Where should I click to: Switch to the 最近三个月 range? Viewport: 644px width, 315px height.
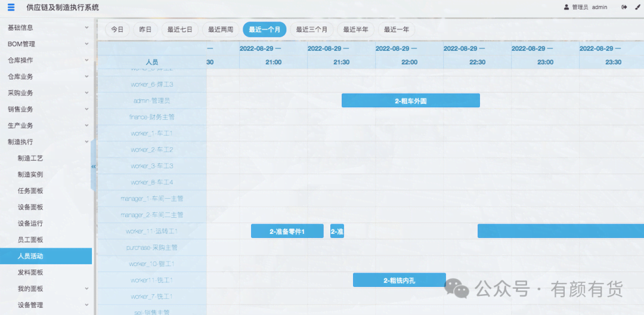click(x=311, y=29)
